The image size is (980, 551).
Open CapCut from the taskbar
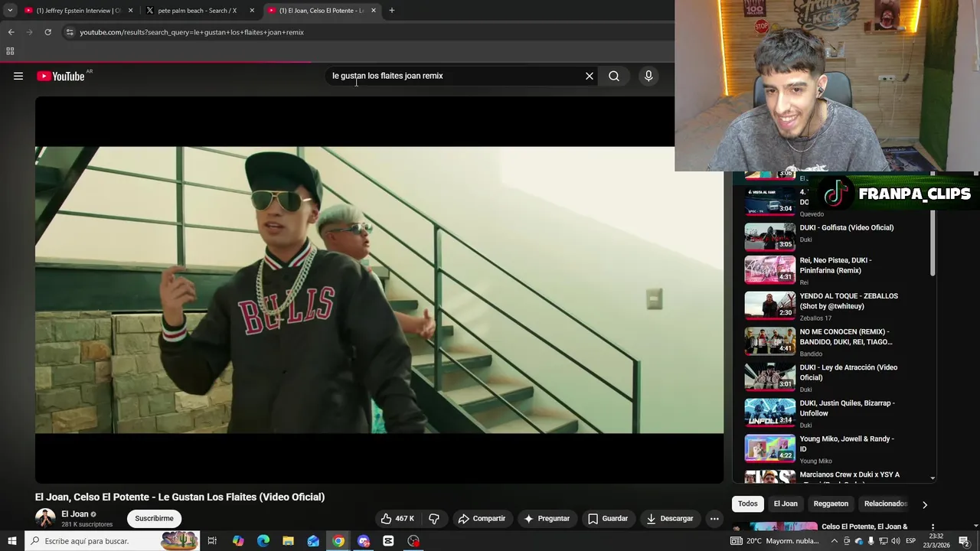click(x=388, y=541)
